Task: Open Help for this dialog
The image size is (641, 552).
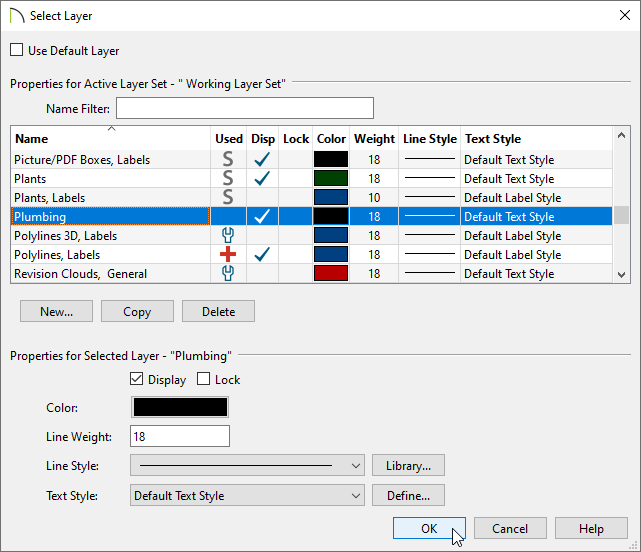Action: point(591,528)
